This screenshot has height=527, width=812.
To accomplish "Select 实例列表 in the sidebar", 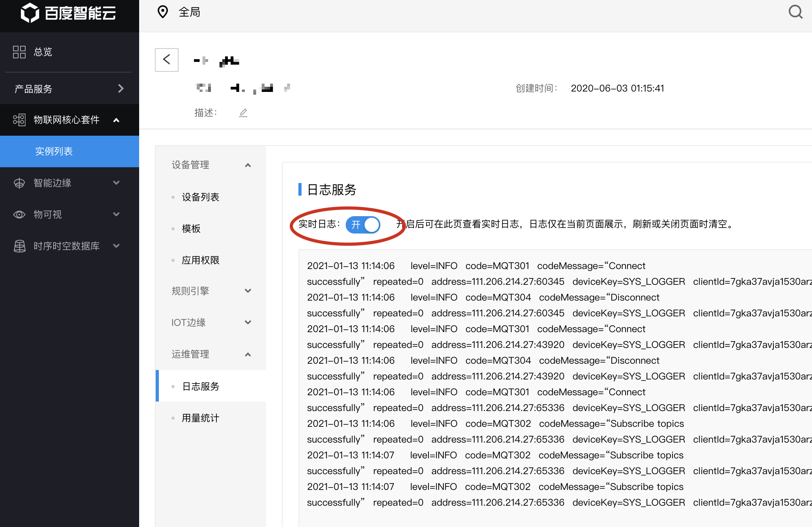I will tap(69, 151).
